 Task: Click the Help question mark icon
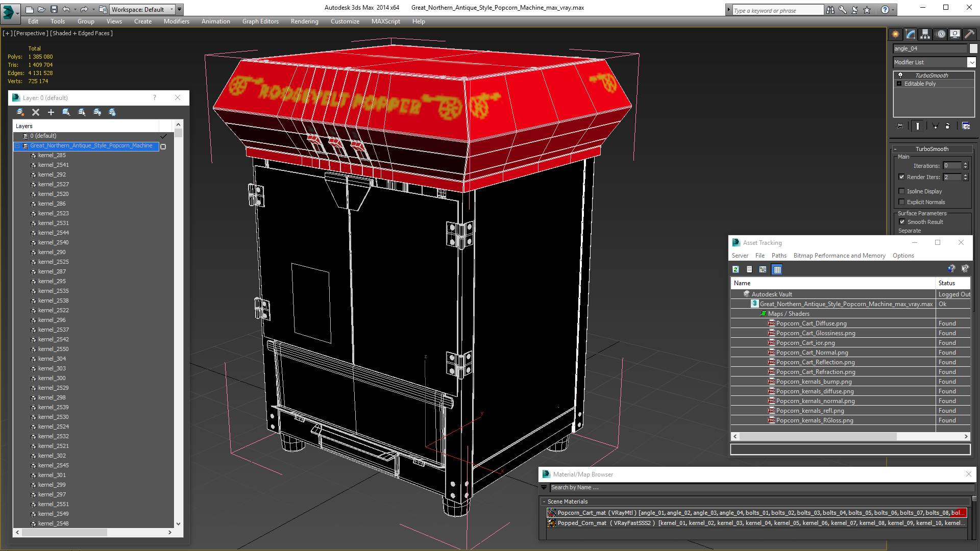point(885,10)
